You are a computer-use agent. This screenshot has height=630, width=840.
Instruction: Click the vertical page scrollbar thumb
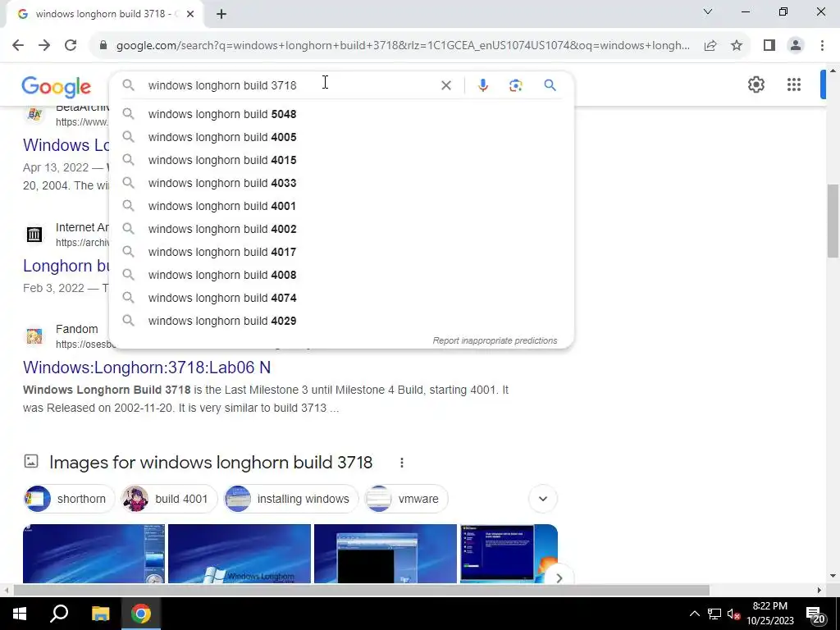point(833,221)
